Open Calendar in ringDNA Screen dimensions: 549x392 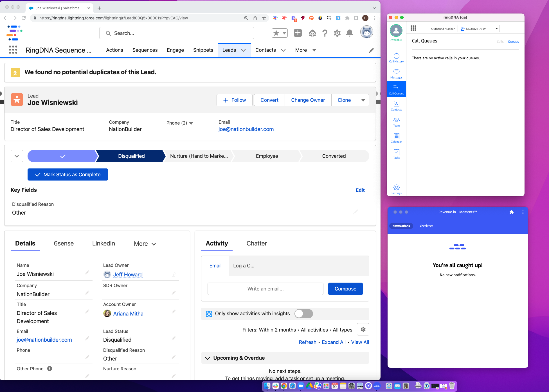point(396,138)
